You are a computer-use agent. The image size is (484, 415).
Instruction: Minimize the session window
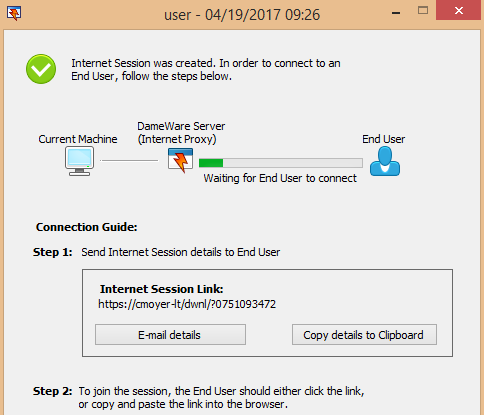(x=396, y=12)
